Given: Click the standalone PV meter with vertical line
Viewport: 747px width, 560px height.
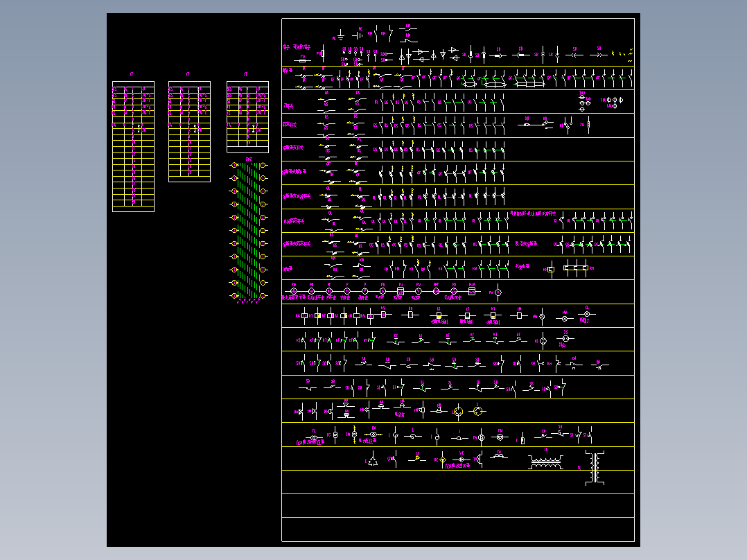Looking at the screenshot, I should point(498,292).
